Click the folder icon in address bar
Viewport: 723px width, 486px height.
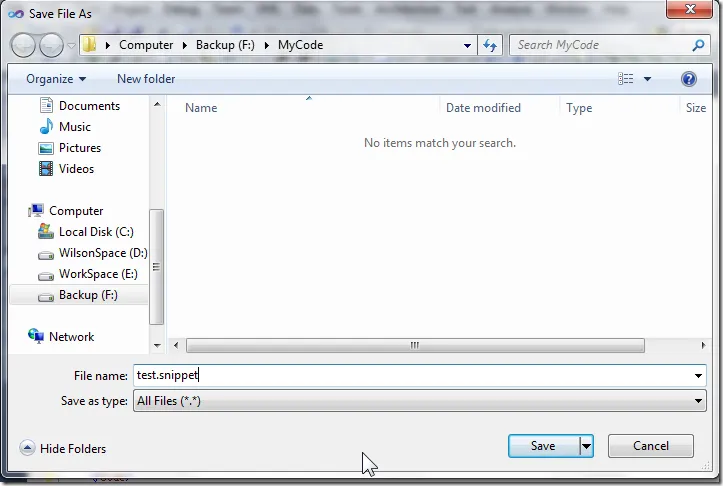tap(89, 45)
